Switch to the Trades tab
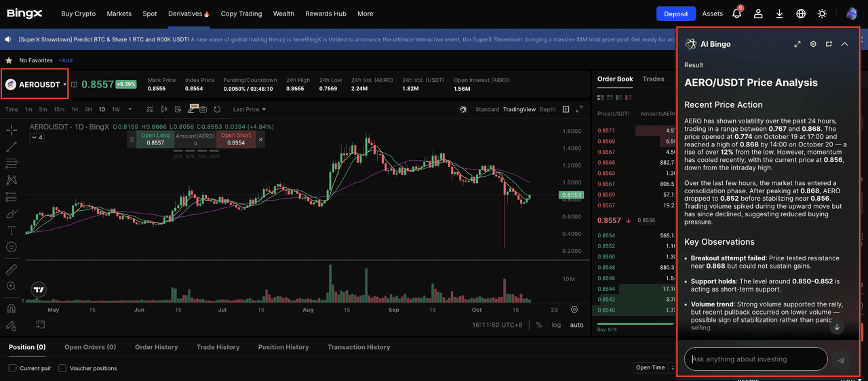The width and height of the screenshot is (868, 381). [653, 79]
